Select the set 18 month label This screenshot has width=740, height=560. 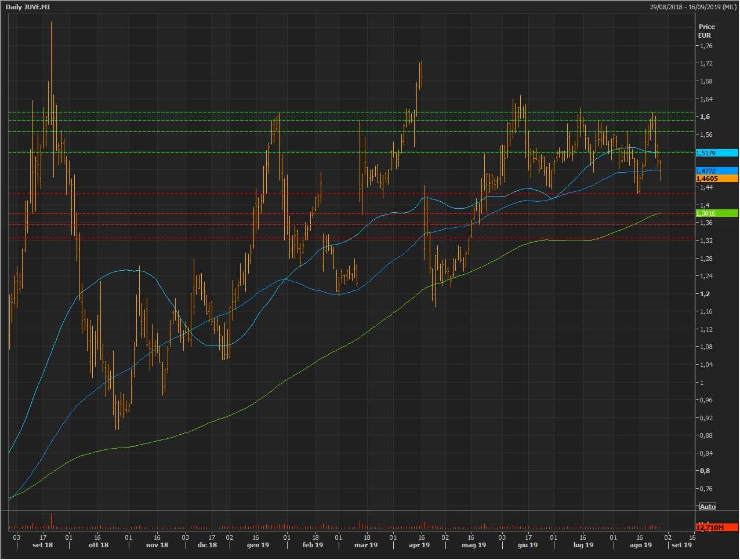click(42, 545)
